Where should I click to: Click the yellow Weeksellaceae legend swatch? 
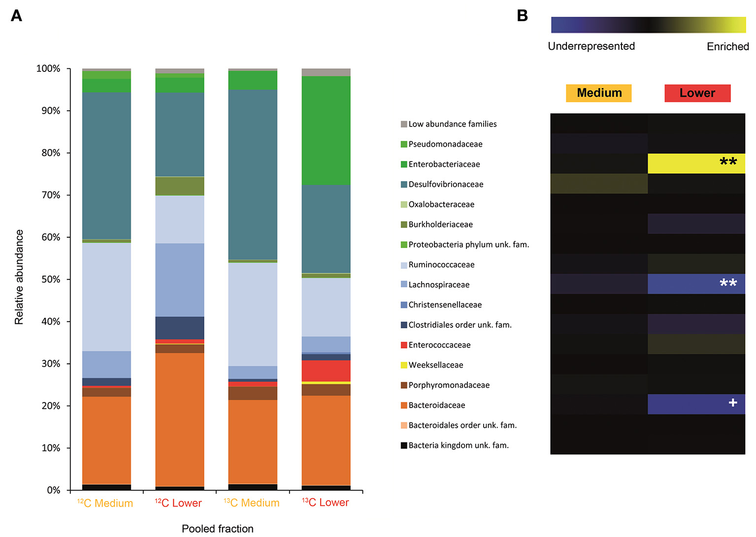404,365
